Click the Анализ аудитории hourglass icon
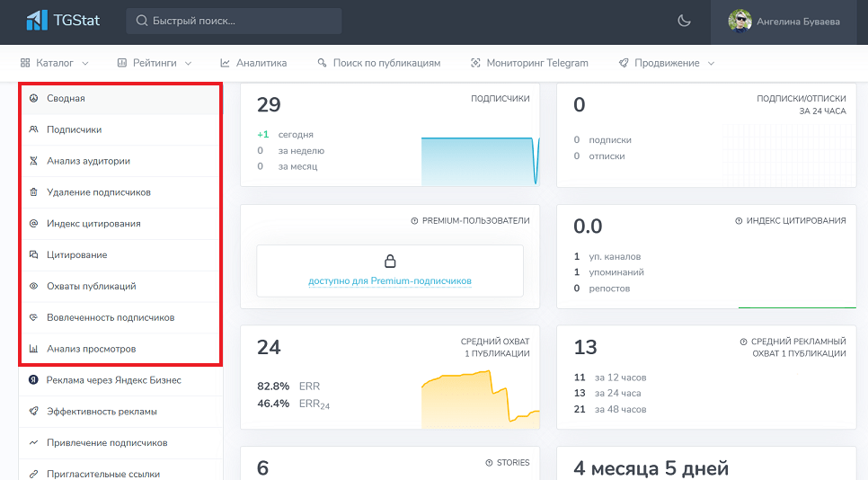The height and width of the screenshot is (480, 868). (x=33, y=161)
